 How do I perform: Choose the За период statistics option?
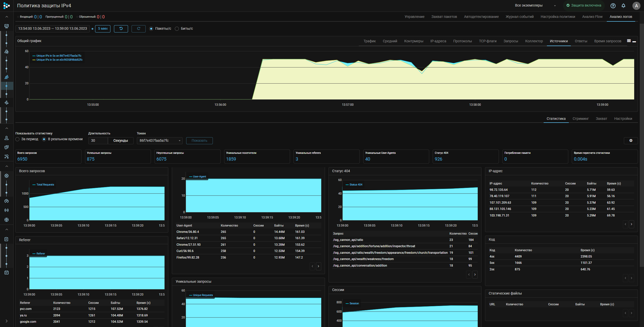click(x=18, y=139)
